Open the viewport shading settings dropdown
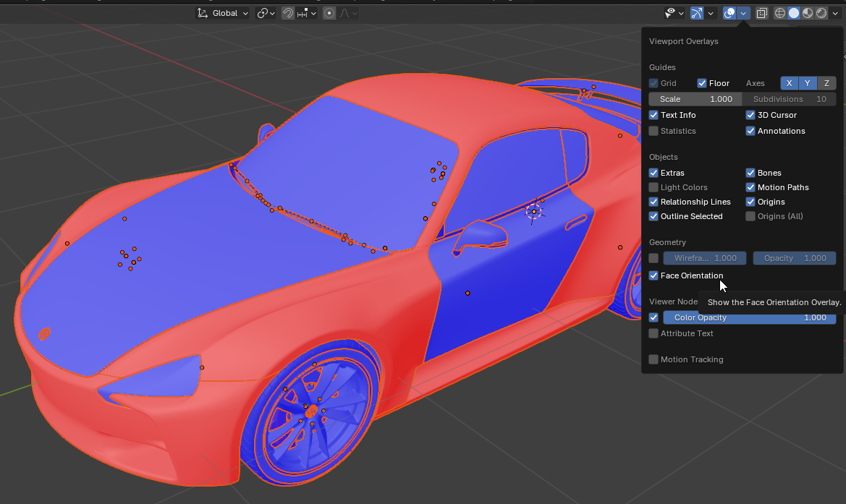Viewport: 846px width, 504px height. click(836, 12)
